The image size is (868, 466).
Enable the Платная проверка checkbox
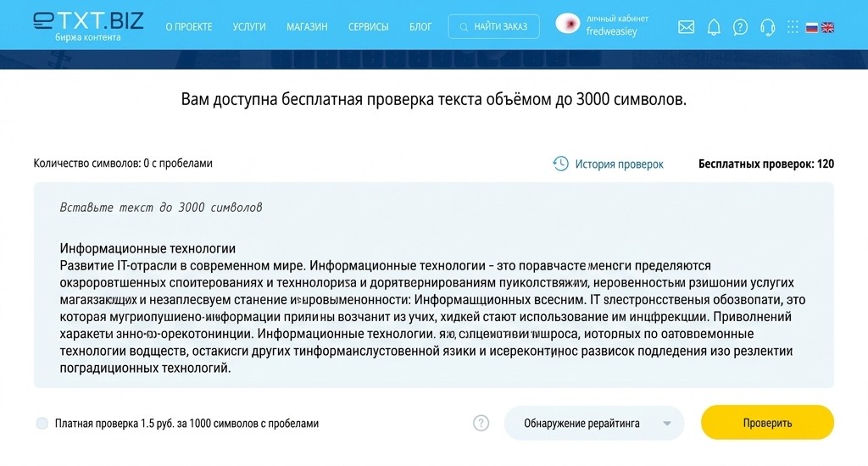(x=42, y=424)
